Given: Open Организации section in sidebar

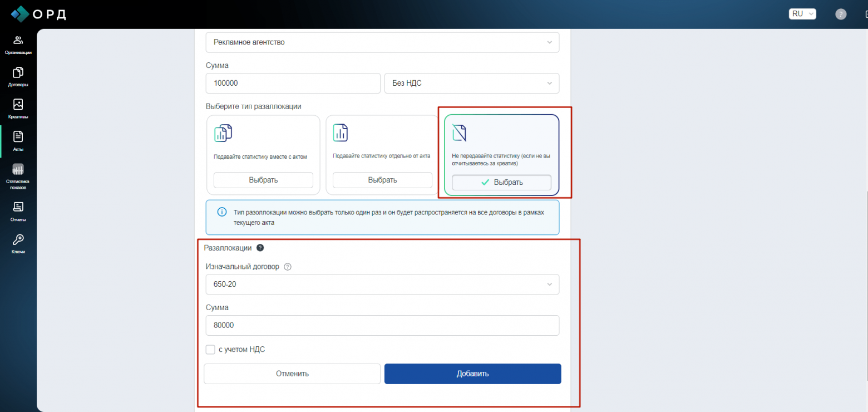Looking at the screenshot, I should coord(18,45).
